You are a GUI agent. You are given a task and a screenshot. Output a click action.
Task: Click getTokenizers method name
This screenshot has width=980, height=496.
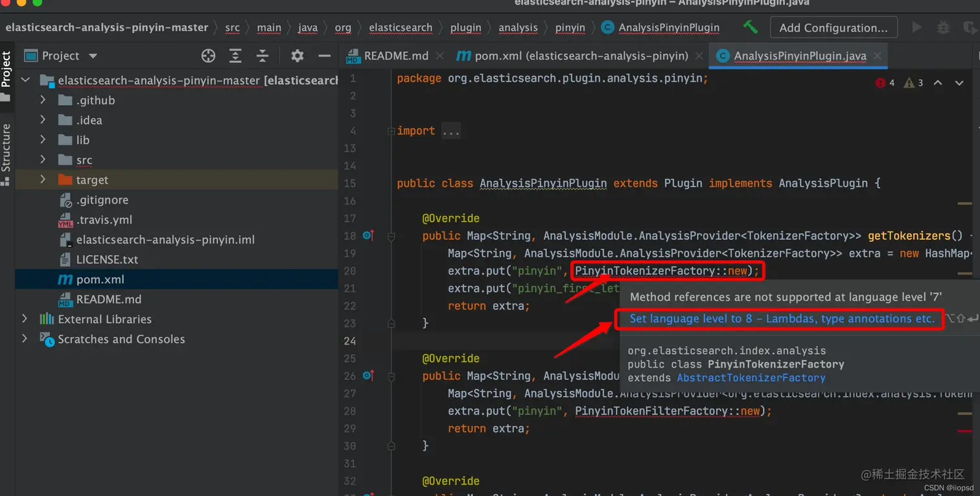909,236
